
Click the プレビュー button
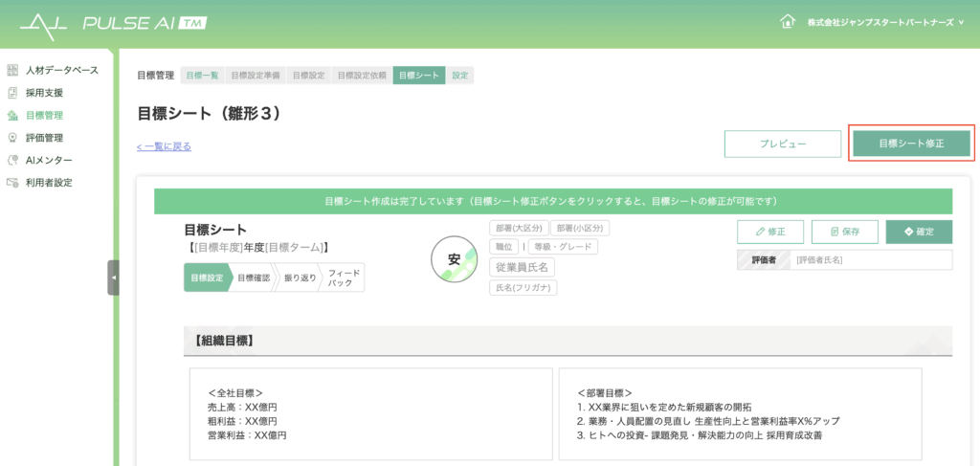point(782,144)
